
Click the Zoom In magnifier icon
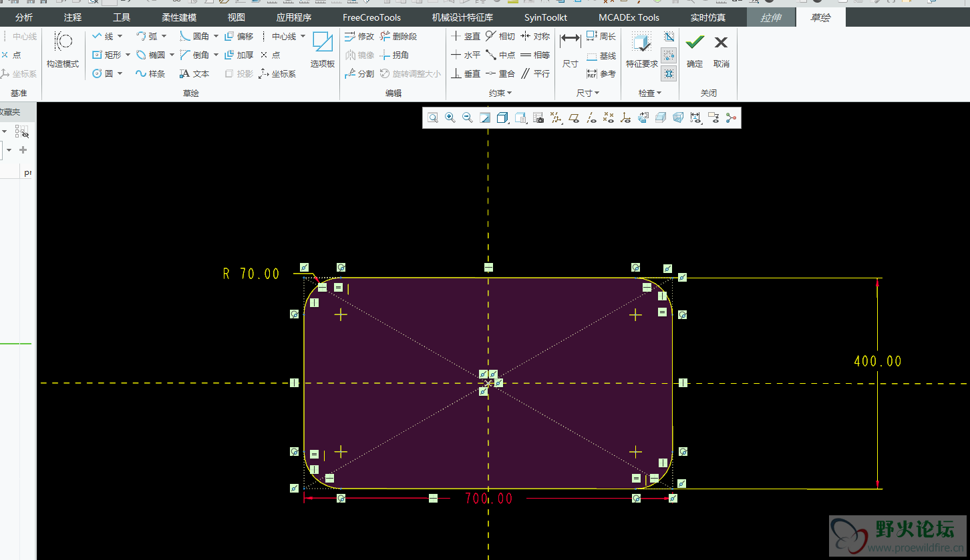[x=450, y=118]
